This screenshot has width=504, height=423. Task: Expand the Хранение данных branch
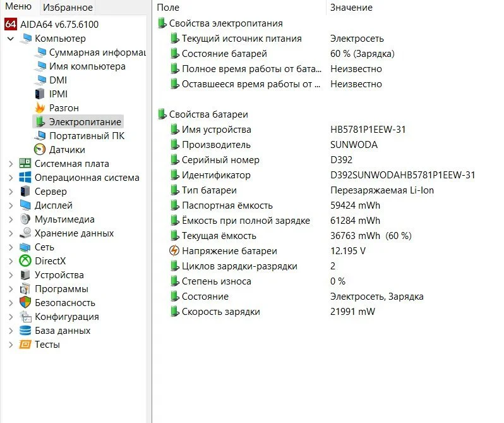10,233
